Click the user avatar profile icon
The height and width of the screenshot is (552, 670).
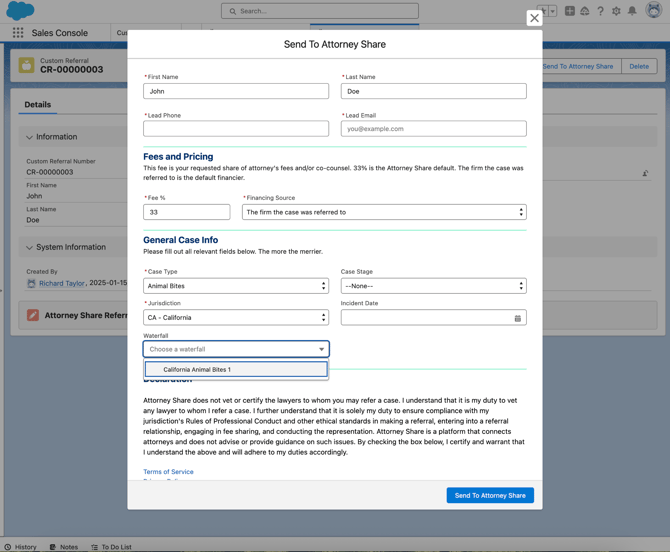tap(653, 11)
